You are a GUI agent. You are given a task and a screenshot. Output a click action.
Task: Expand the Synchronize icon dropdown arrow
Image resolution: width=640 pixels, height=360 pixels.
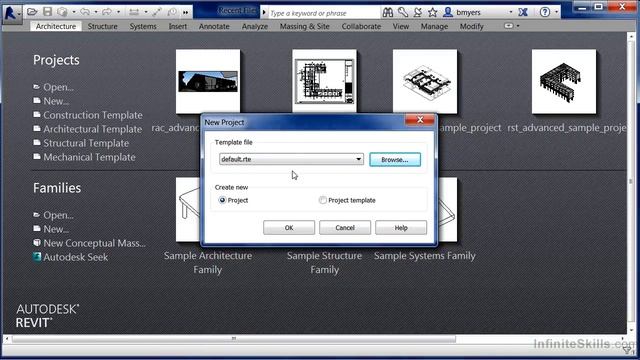coord(74,12)
